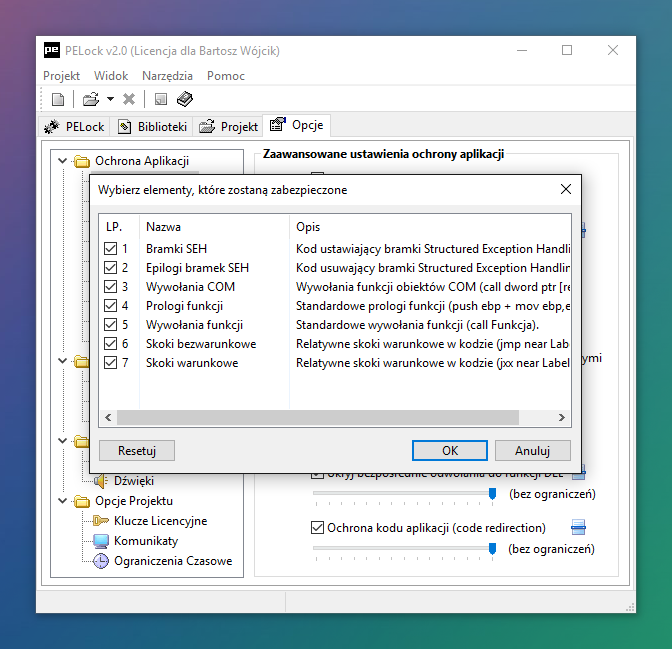
Task: Collapse the Opcje Projektu tree node
Action: (x=63, y=501)
